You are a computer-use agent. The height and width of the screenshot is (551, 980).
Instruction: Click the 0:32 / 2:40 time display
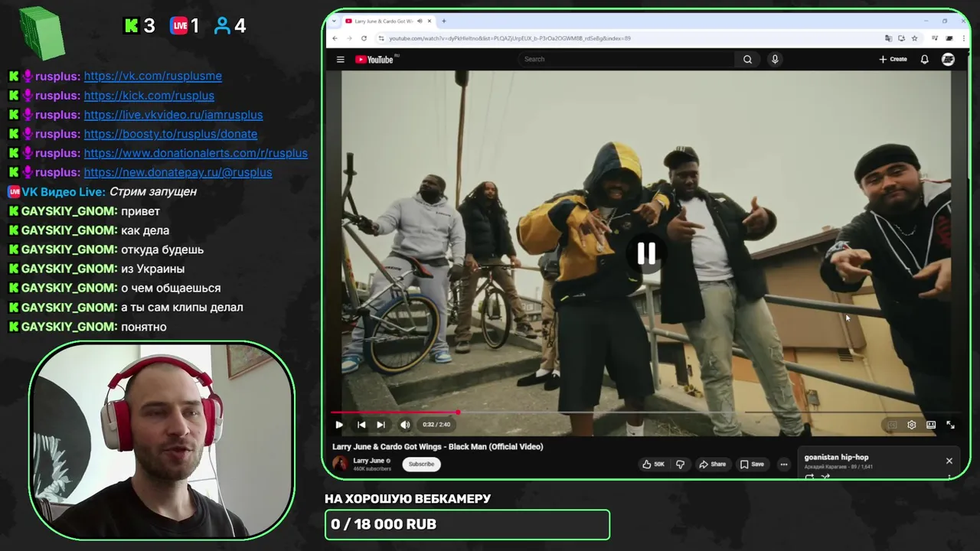point(436,425)
